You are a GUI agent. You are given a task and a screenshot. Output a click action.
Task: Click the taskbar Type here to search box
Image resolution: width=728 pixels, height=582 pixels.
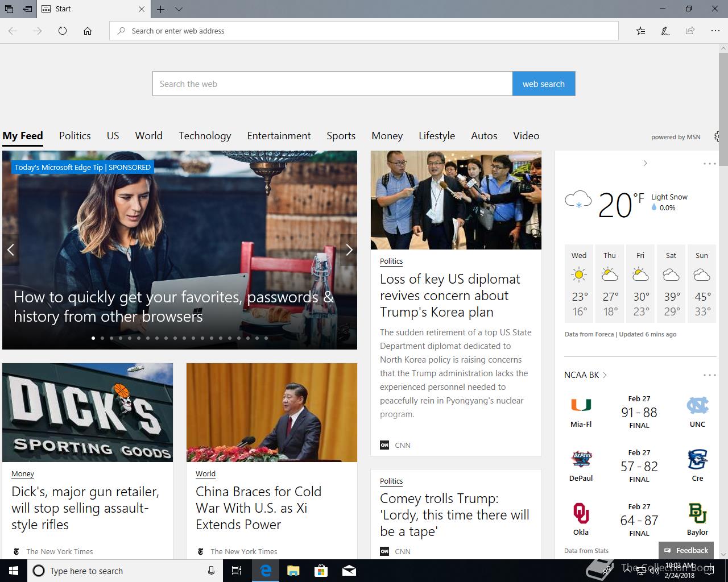pyautogui.click(x=125, y=571)
